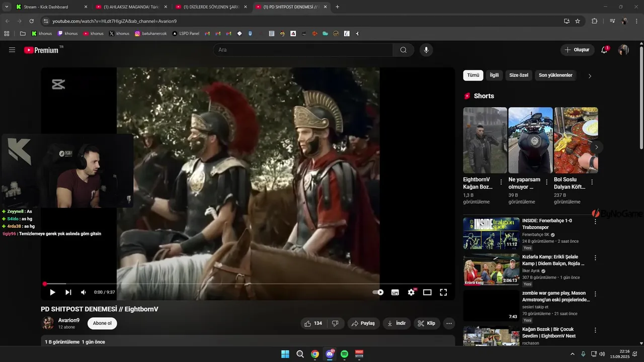Screen dimensions: 644x362
Task: Create a clip with Klip button
Action: pyautogui.click(x=427, y=323)
